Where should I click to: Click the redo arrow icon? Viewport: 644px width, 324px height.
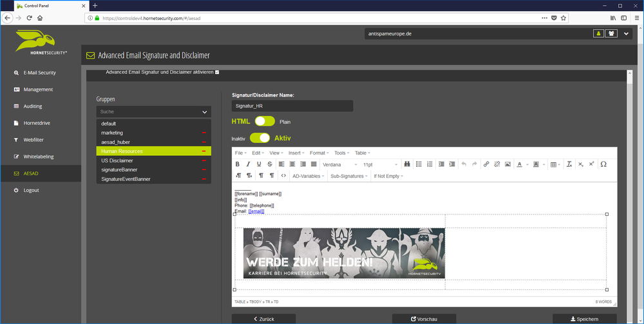pos(475,164)
